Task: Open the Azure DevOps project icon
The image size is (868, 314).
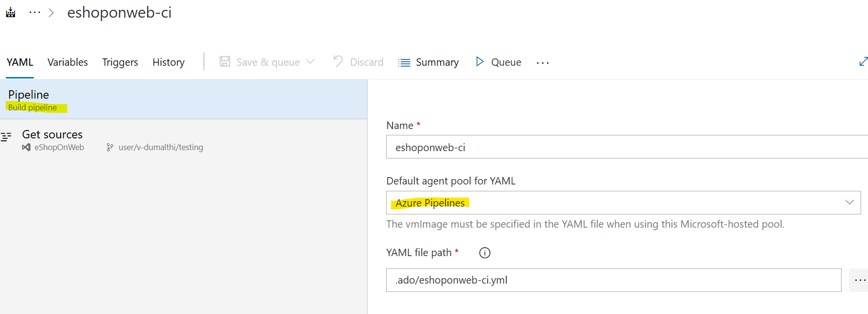Action: pos(10,13)
